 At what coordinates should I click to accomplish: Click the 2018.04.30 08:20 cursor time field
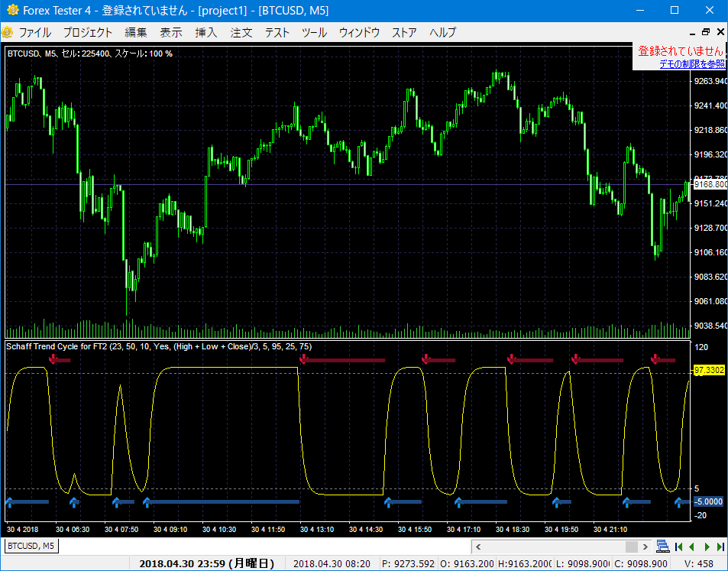point(332,564)
